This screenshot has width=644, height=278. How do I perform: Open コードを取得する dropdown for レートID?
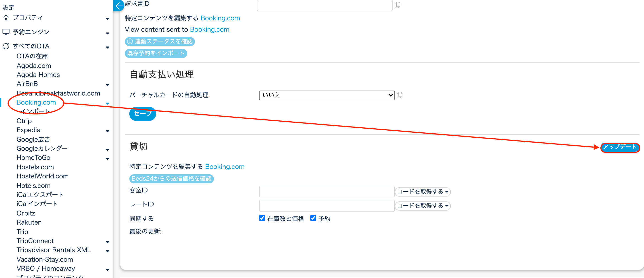click(x=422, y=206)
